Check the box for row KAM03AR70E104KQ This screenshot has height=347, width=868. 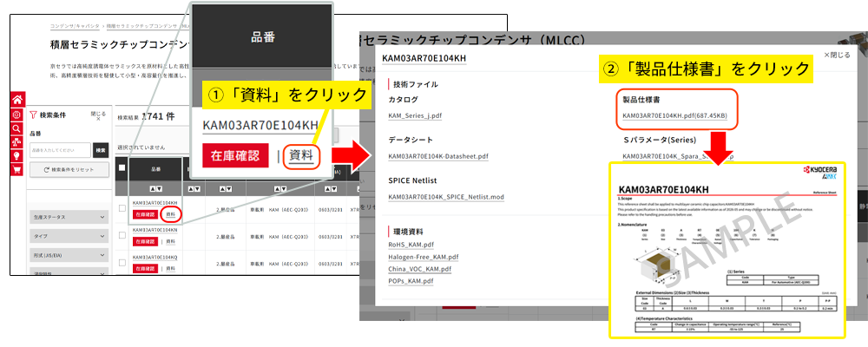[x=122, y=262]
